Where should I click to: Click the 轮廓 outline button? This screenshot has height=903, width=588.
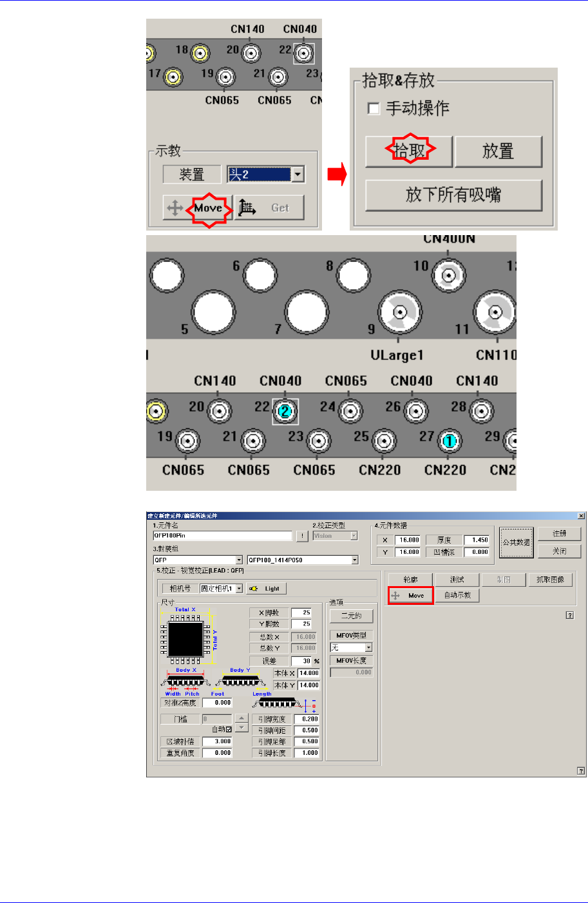coord(410,580)
